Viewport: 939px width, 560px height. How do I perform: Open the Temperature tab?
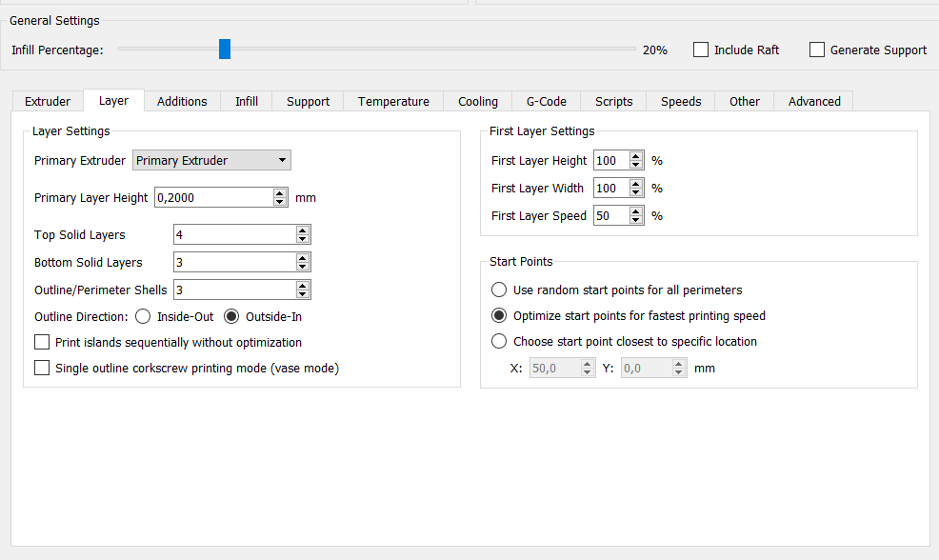click(393, 101)
